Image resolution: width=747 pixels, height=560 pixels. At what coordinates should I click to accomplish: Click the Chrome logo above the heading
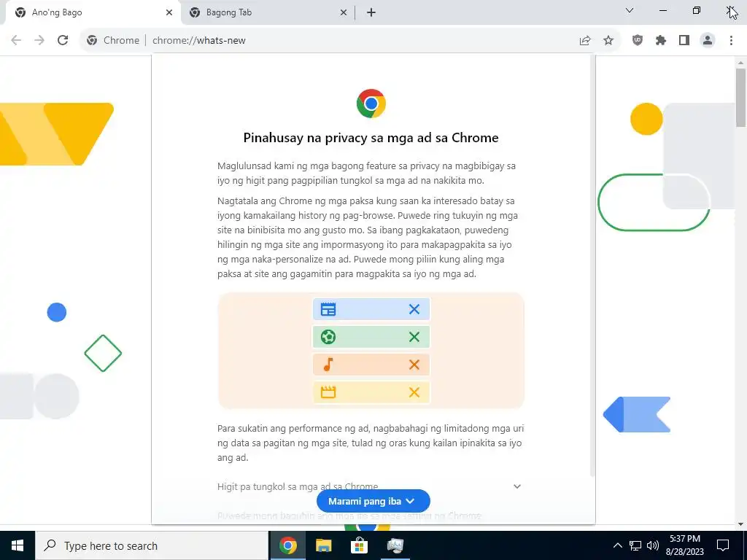pos(371,104)
